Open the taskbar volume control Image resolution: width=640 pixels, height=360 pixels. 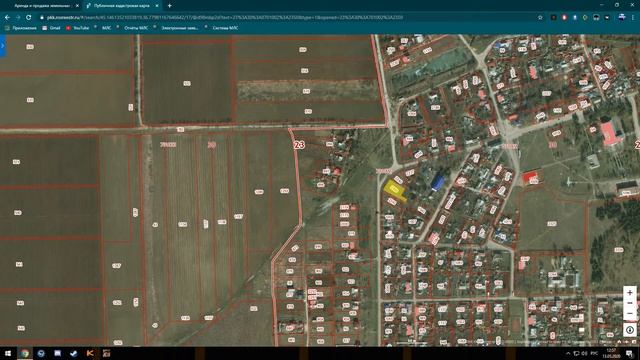pyautogui.click(x=584, y=353)
